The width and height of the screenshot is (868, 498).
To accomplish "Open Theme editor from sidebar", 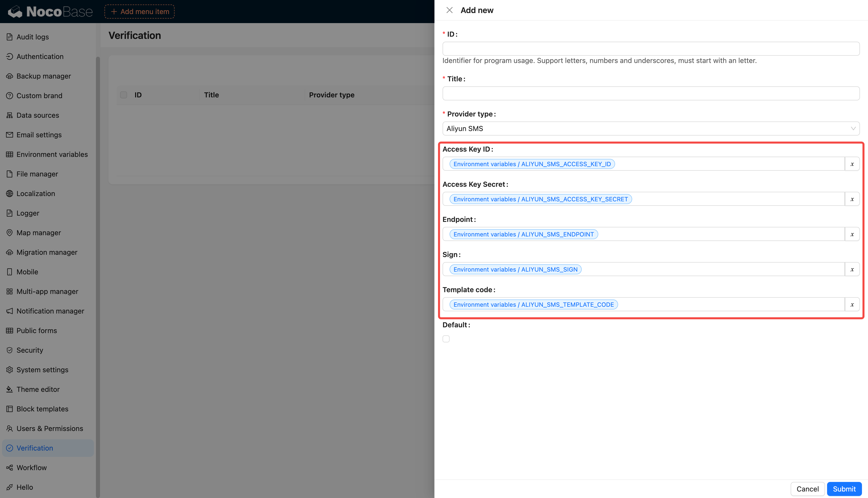I will 38,389.
